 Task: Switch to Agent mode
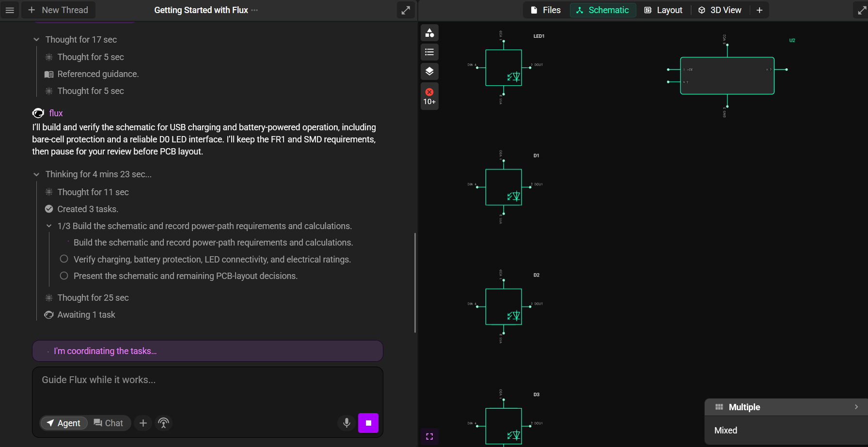(x=63, y=423)
